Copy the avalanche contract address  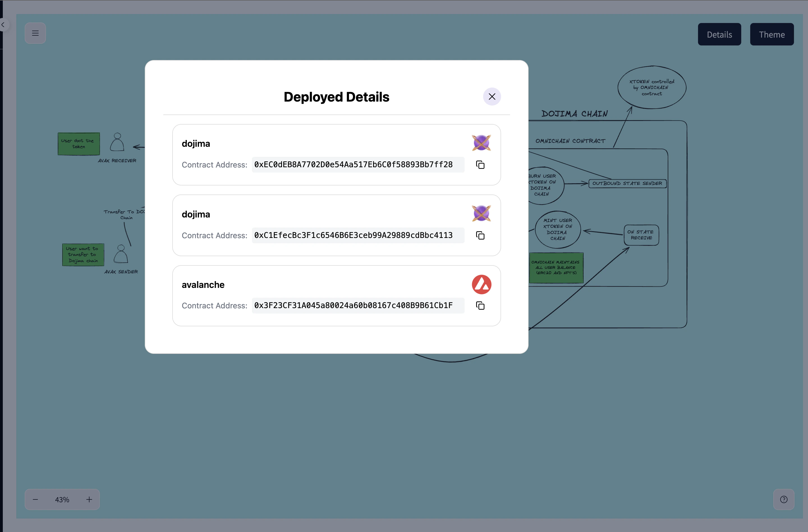480,306
